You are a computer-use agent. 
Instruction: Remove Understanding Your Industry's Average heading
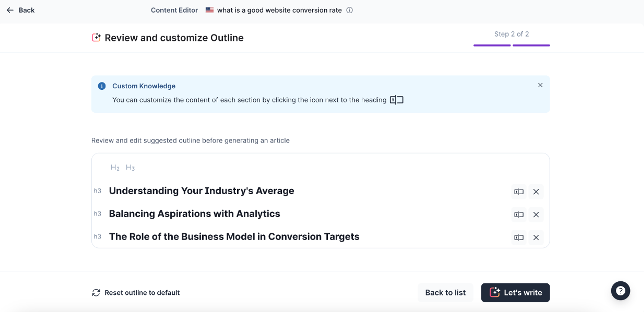click(x=536, y=192)
